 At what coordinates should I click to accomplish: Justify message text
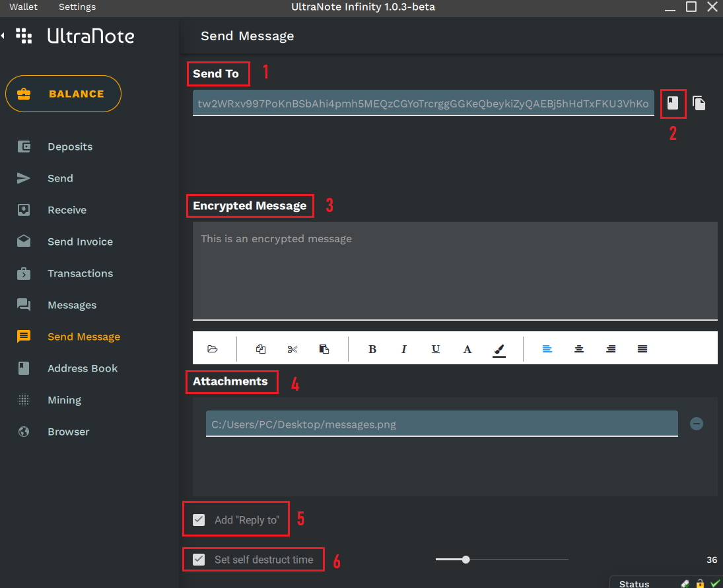[x=642, y=349]
